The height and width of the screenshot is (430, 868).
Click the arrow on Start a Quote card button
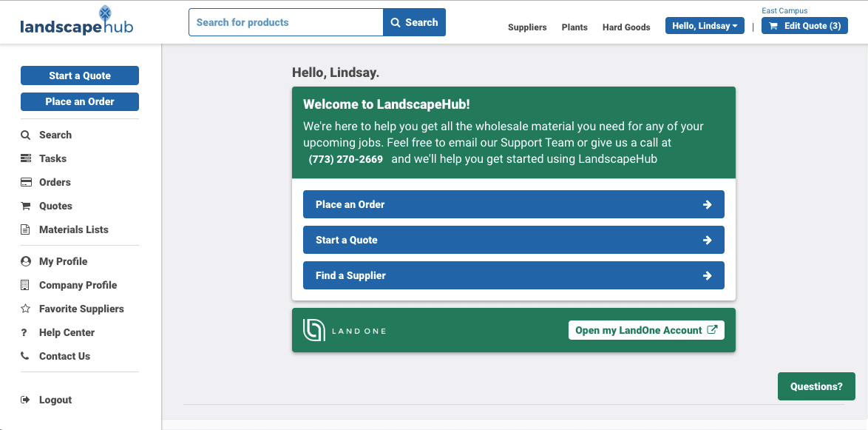(707, 240)
